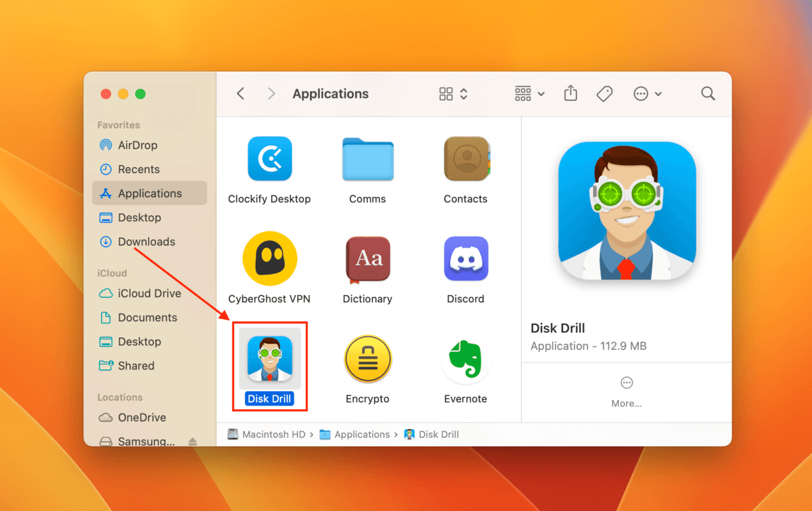Viewport: 812px width, 511px height.
Task: Open Shared in the sidebar
Action: (150, 365)
